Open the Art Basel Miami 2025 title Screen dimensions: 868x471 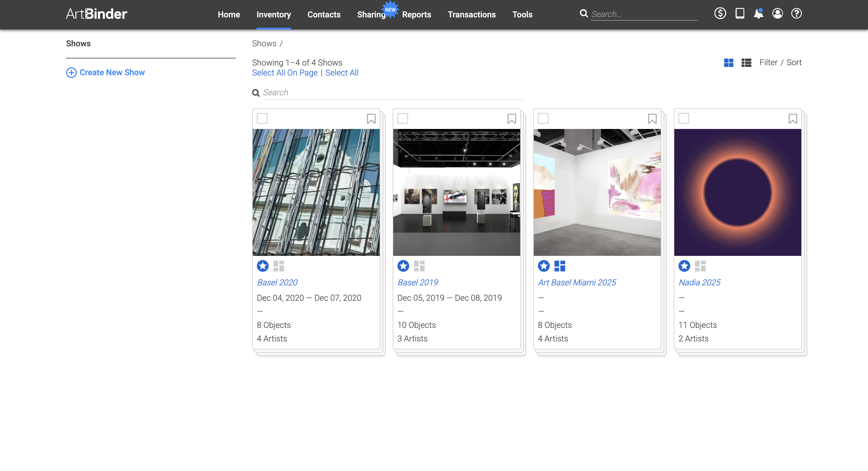point(577,282)
